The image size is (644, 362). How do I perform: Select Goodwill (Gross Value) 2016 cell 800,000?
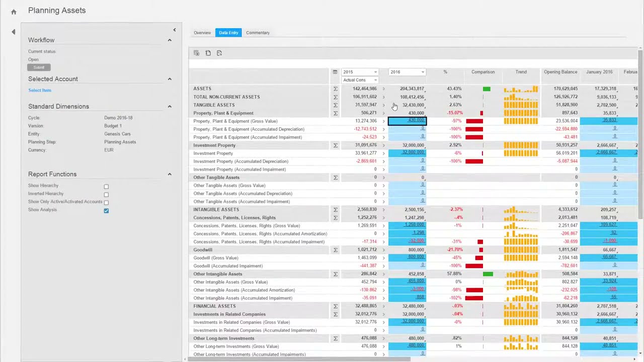point(408,258)
